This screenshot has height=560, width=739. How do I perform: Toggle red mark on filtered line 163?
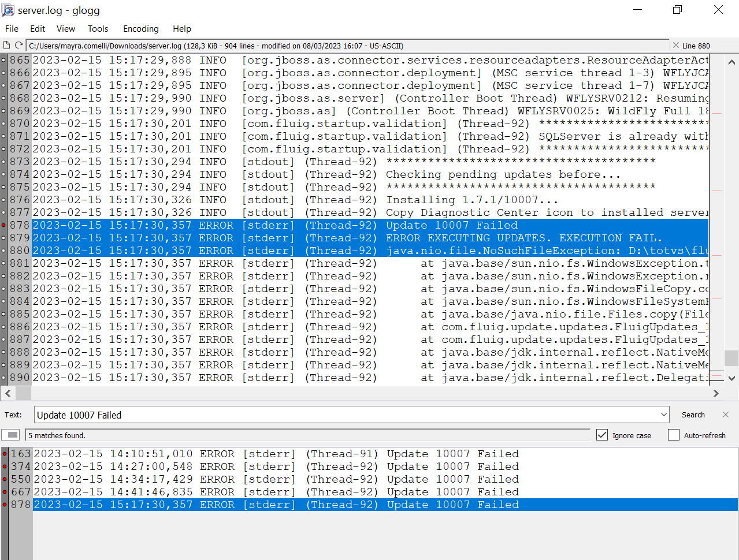point(5,454)
